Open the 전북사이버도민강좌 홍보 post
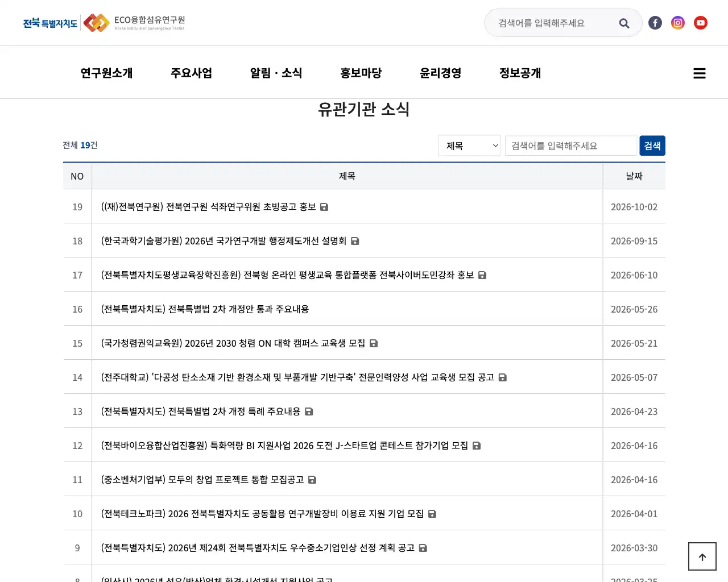This screenshot has height=582, width=728. 287,275
